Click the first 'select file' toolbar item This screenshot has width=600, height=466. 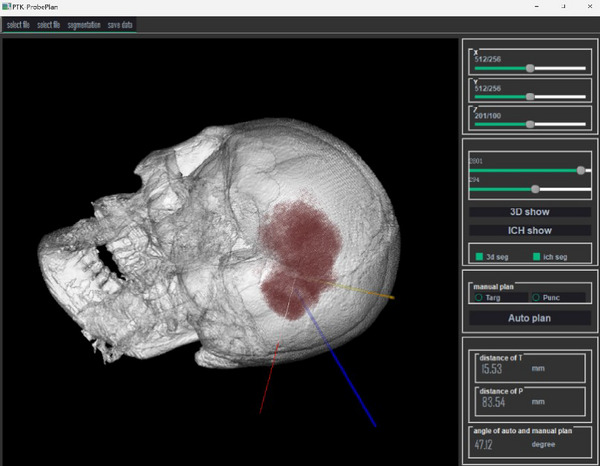point(18,25)
